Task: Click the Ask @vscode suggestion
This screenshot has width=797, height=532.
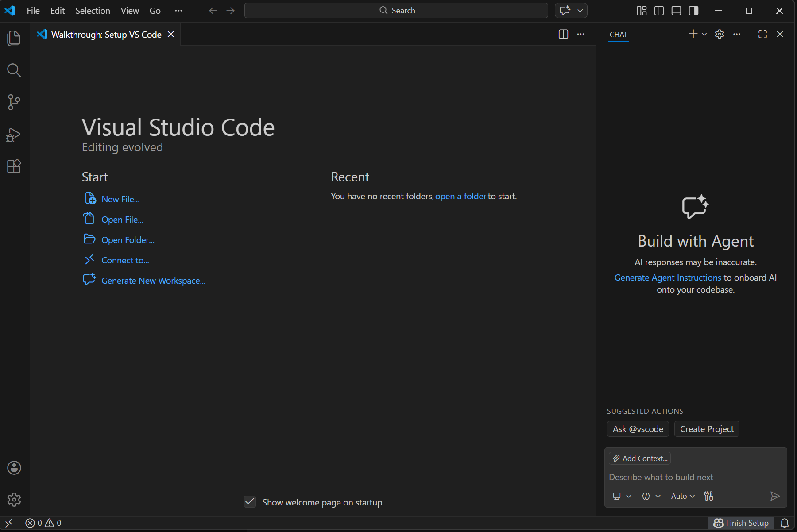Action: click(x=638, y=429)
